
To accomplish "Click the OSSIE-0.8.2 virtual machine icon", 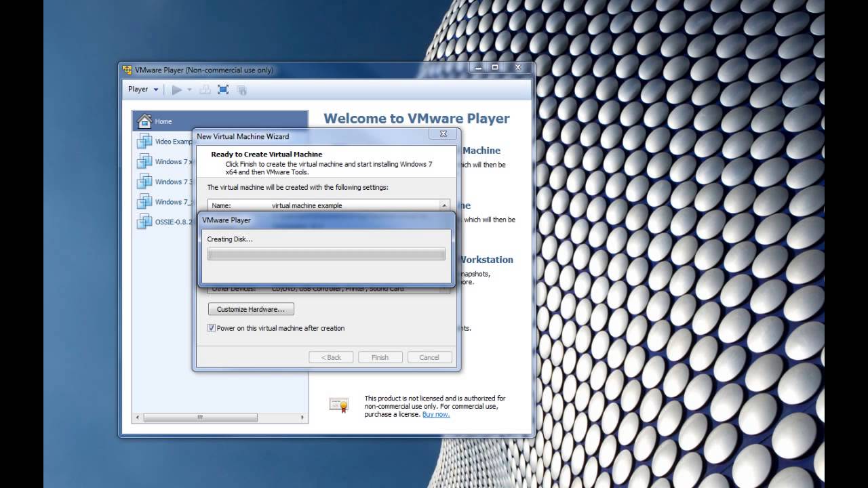I will [144, 222].
